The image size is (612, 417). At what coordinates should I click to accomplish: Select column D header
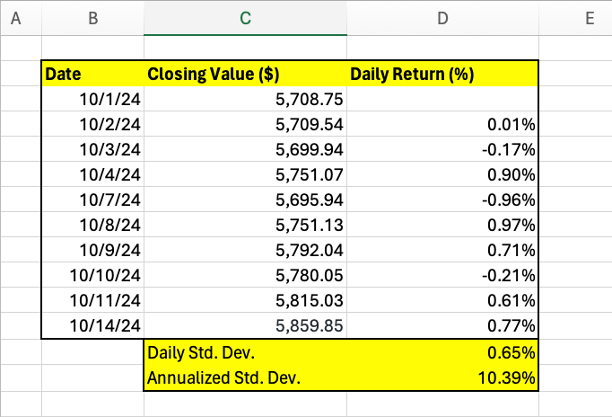coord(443,17)
